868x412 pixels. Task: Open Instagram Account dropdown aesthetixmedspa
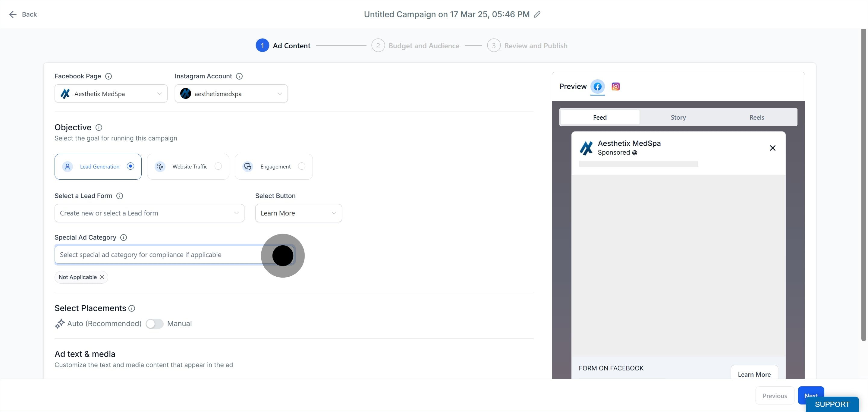click(x=231, y=94)
